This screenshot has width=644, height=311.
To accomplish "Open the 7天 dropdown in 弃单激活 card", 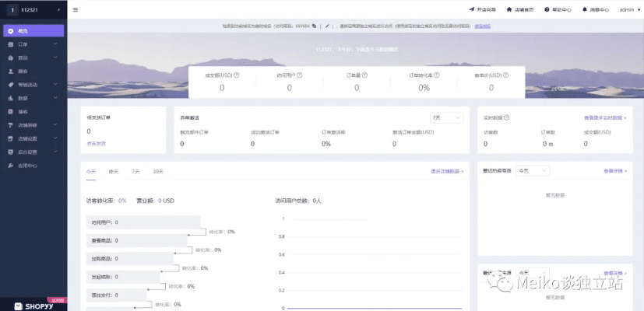I will point(446,117).
